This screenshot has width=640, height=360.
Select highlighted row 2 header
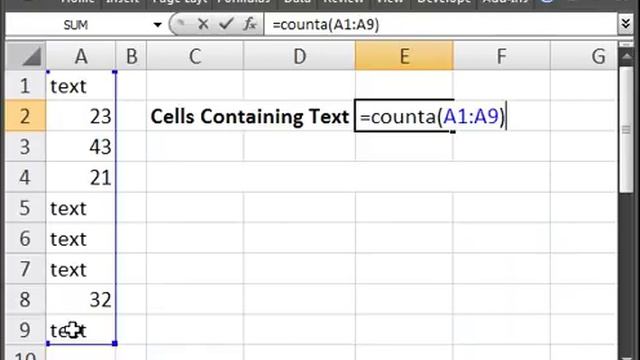25,116
